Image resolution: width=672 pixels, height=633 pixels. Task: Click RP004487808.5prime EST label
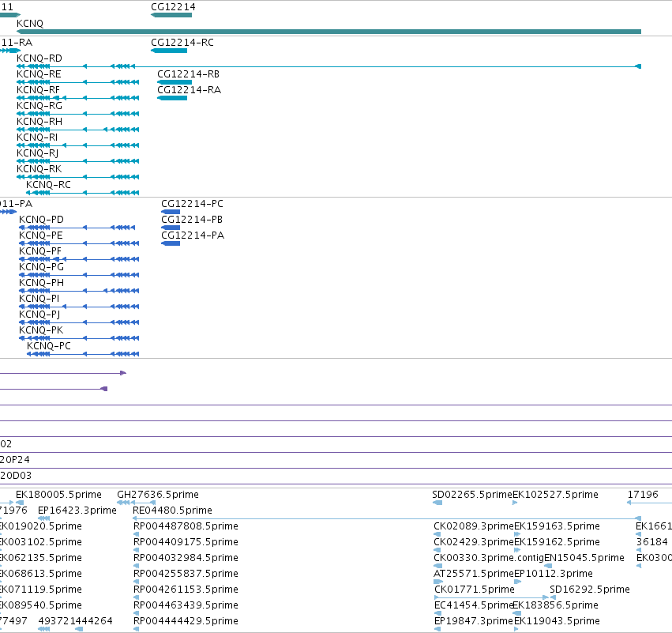(186, 526)
